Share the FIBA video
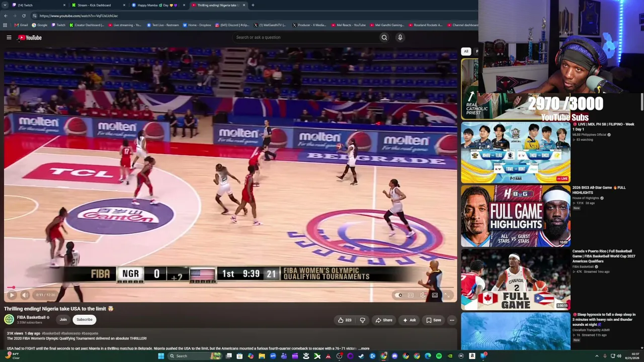Viewport: 644px width, 362px height. [x=384, y=320]
